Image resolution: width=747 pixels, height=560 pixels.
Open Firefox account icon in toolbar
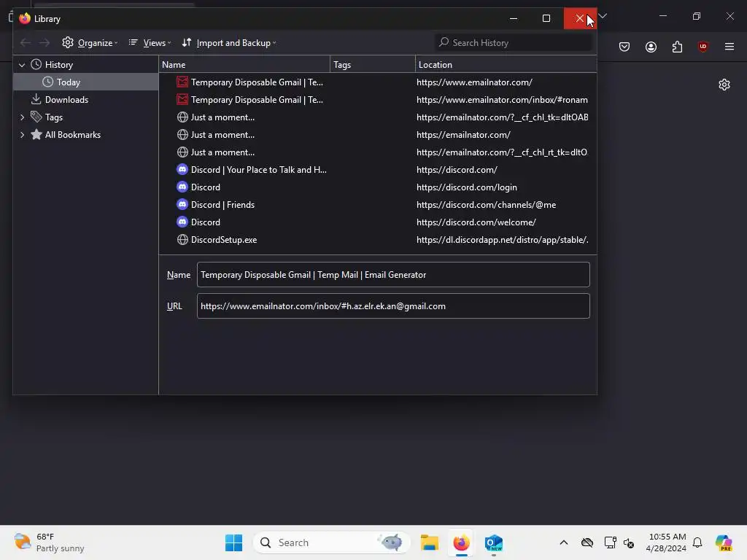[651, 47]
